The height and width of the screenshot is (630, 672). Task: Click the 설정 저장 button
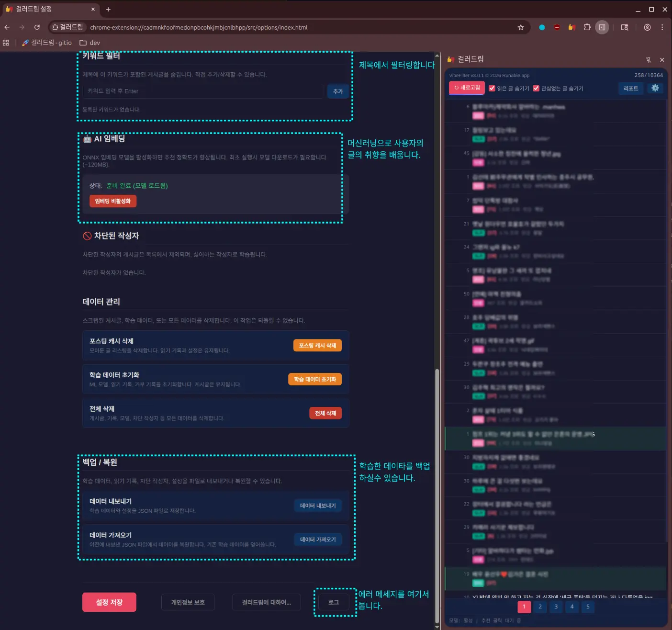click(109, 602)
